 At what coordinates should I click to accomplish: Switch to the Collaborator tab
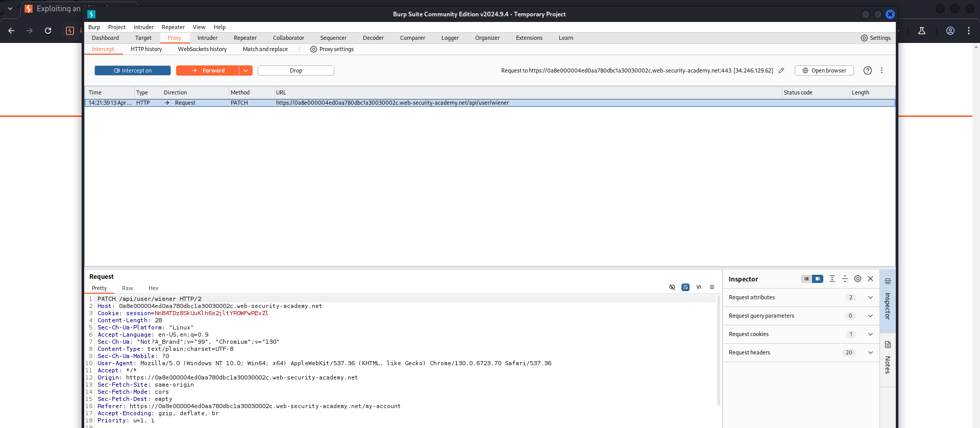pyautogui.click(x=288, y=38)
